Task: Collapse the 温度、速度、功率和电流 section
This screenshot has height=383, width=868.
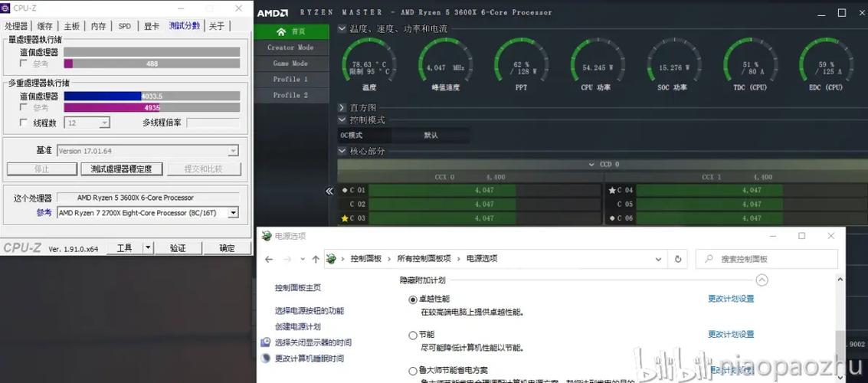Action: click(x=342, y=29)
